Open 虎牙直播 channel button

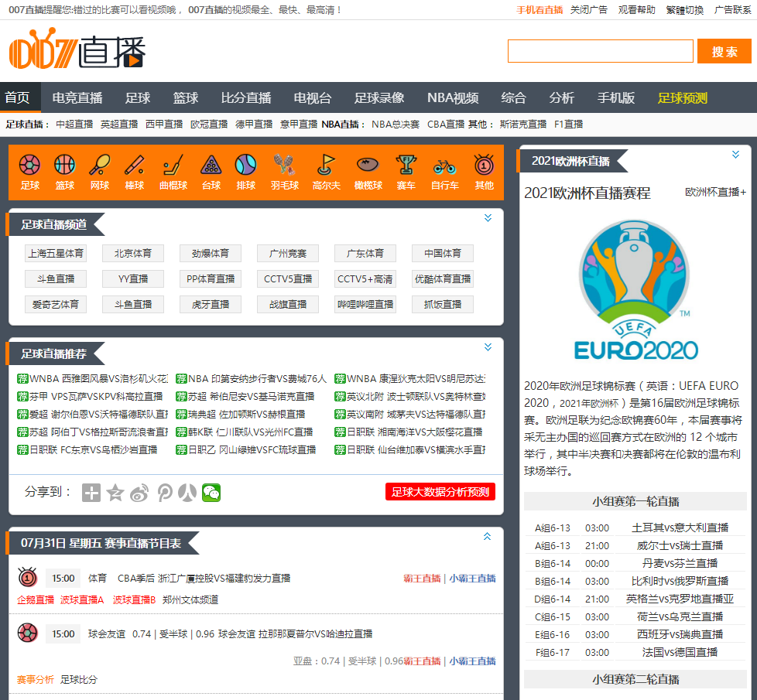tap(211, 305)
